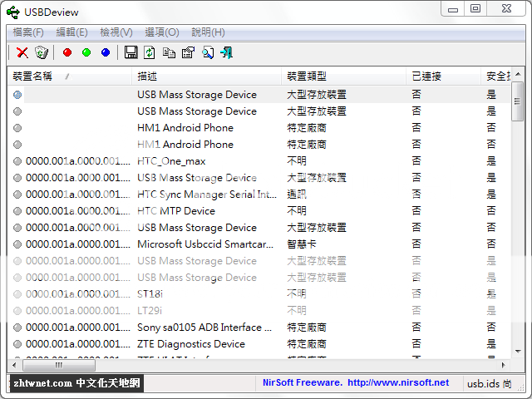Viewport: 532px width, 399px height.
Task: Click the vertical scrollbar down arrow
Action: coord(518,352)
